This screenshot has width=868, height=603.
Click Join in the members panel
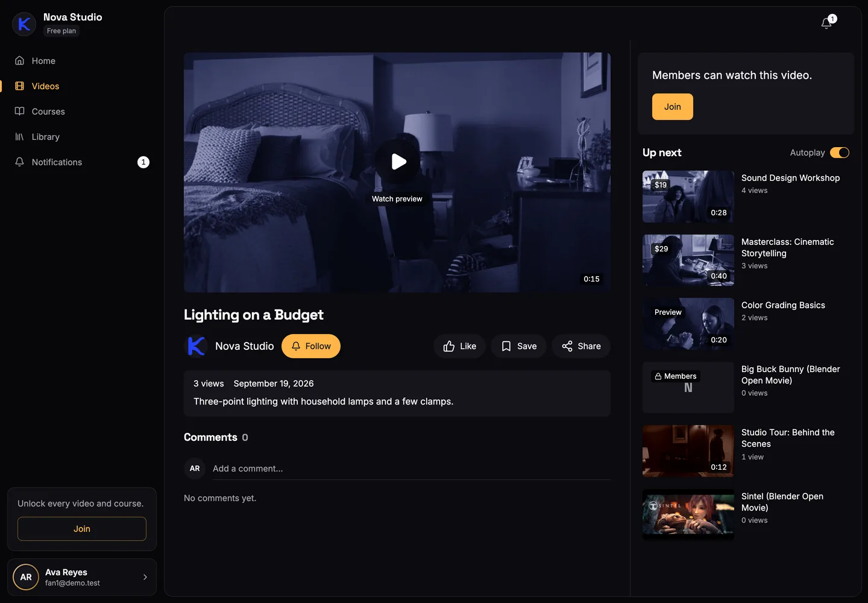coord(673,107)
